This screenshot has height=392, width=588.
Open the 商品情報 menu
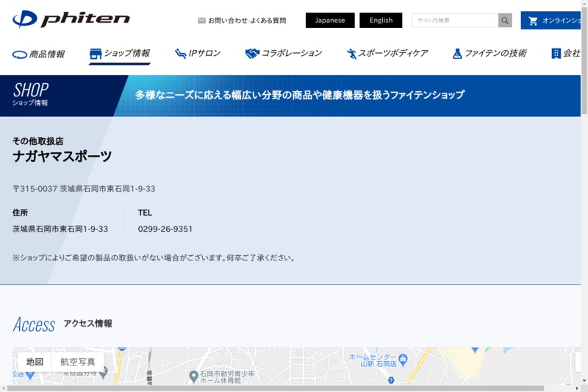point(39,54)
